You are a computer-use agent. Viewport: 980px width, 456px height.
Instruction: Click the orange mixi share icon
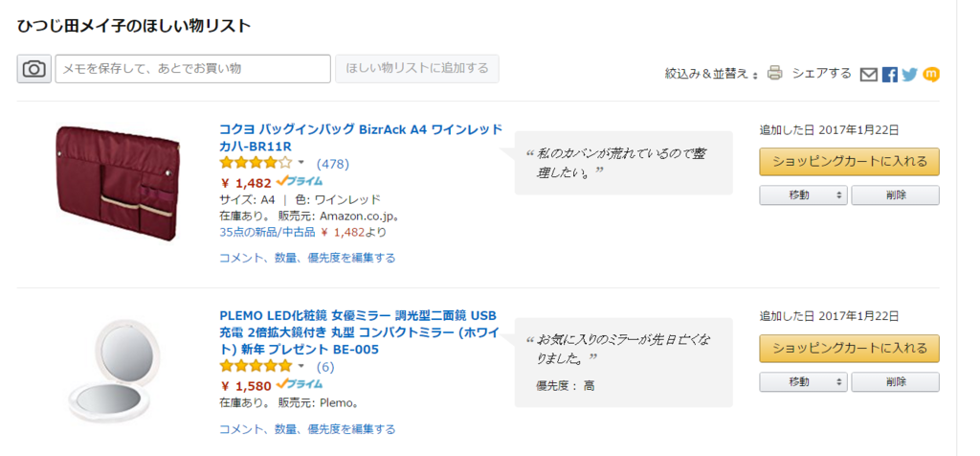(931, 75)
